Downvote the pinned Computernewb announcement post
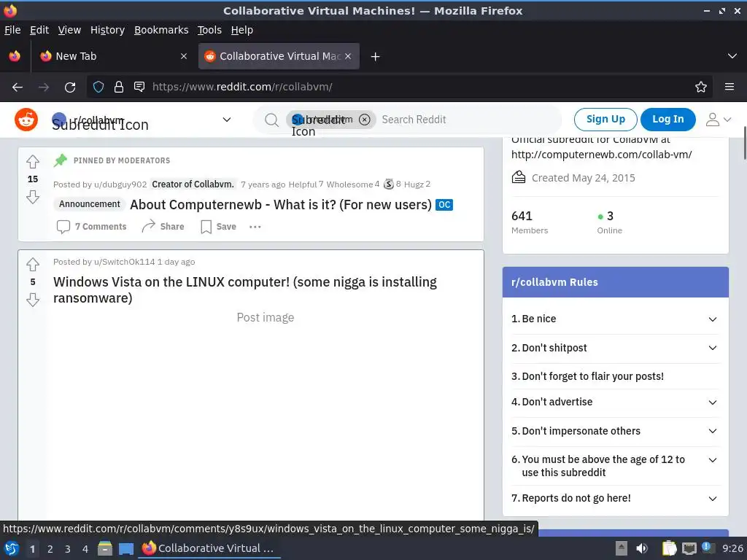The image size is (747, 560). coord(32,197)
